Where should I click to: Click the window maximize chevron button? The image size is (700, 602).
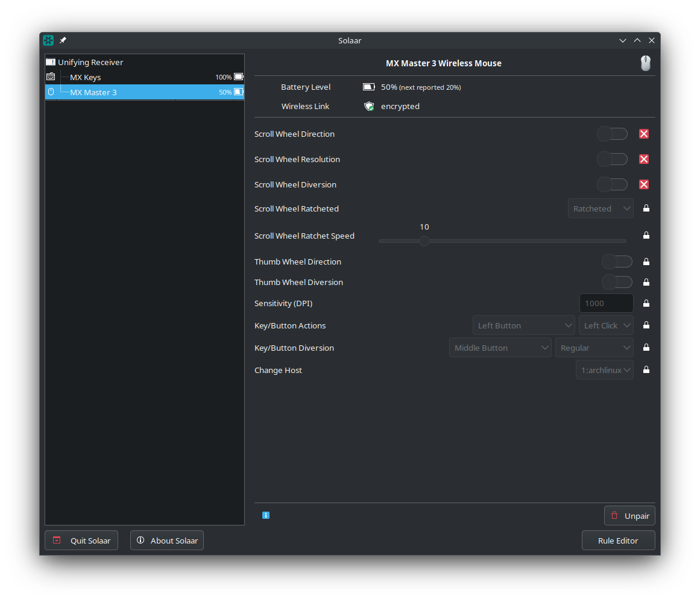pyautogui.click(x=637, y=40)
